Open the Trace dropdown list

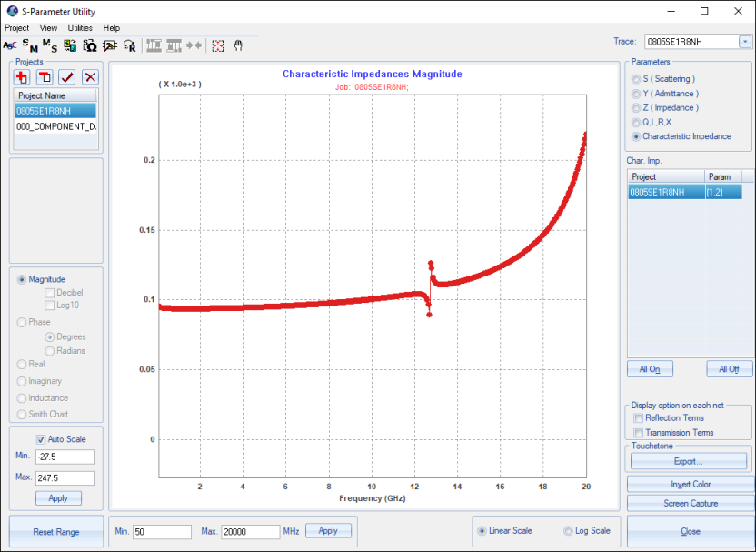click(x=745, y=42)
